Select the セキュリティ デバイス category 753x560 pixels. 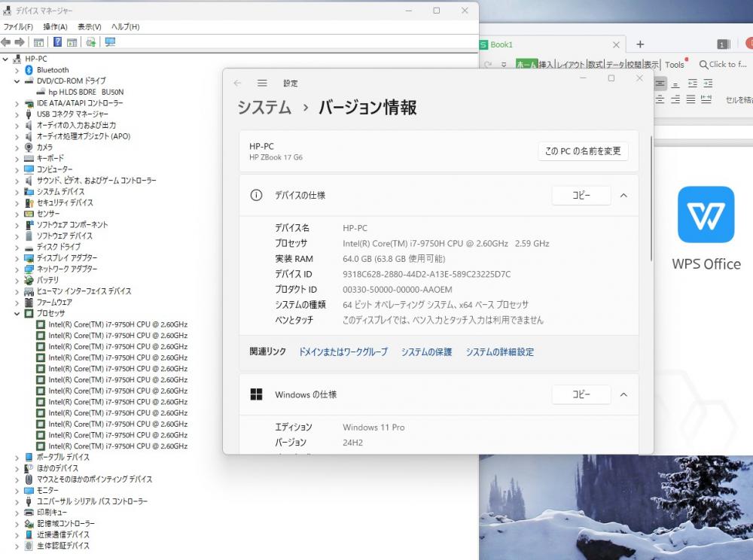pyautogui.click(x=65, y=203)
